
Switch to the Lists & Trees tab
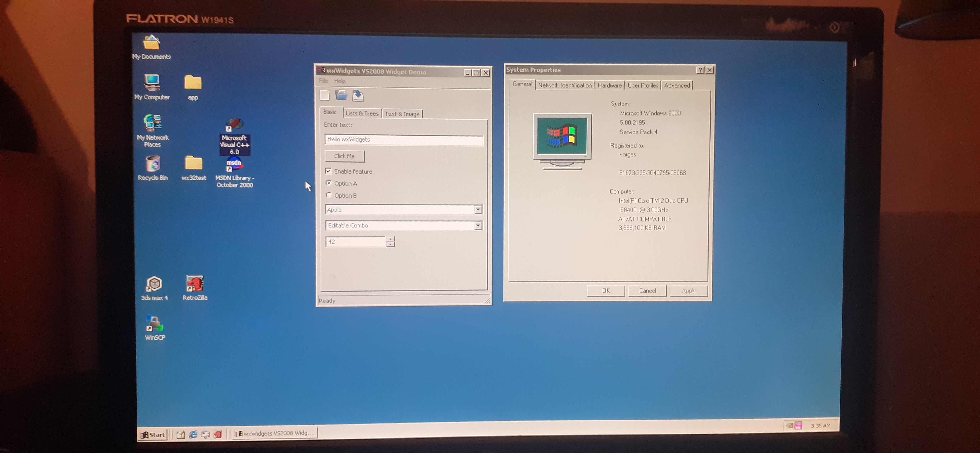point(362,113)
